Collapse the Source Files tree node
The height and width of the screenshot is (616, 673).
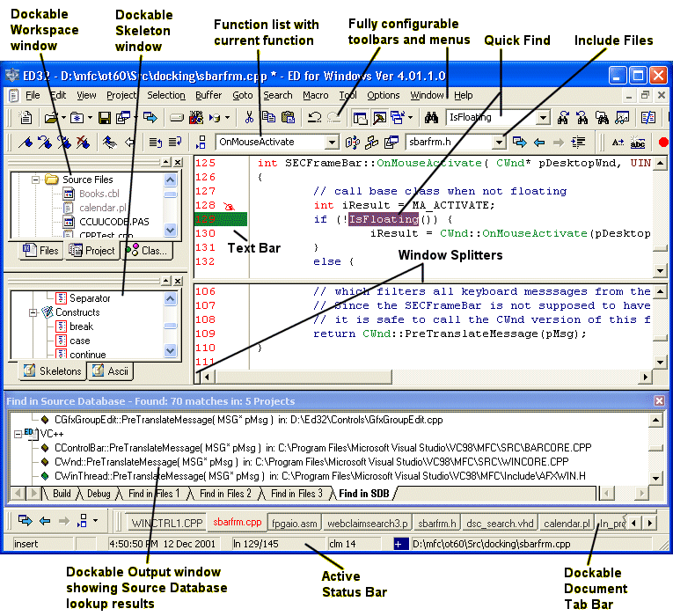pos(36,180)
